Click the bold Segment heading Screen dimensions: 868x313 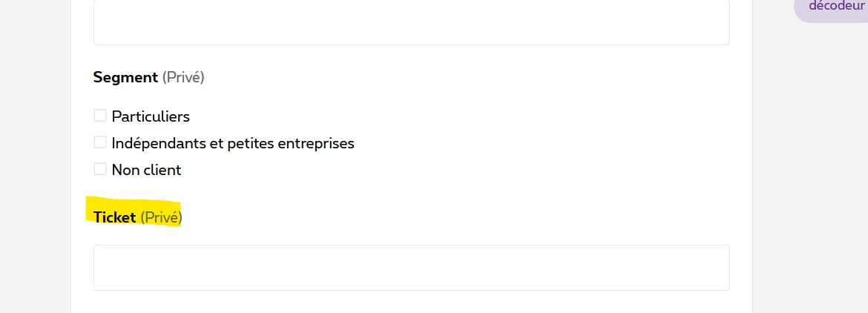(x=125, y=77)
